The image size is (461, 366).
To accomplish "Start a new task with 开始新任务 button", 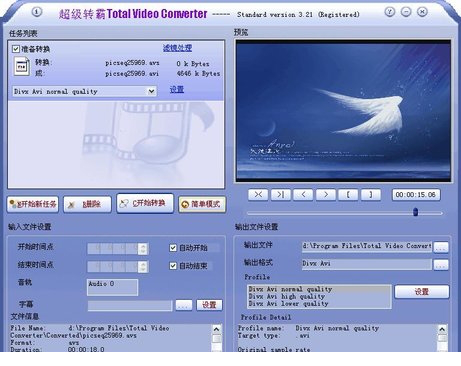I will click(33, 204).
